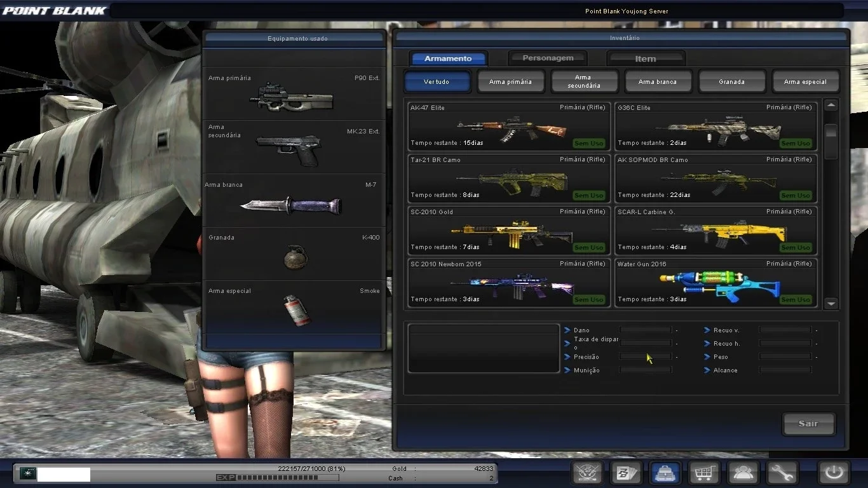Click the rank badge beside the nickname
Image resolution: width=868 pixels, height=488 pixels.
(28, 474)
